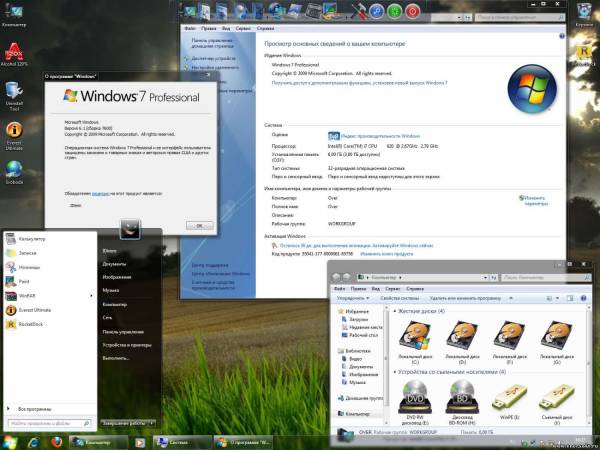Select Local Disk (G:) in Computer window
The height and width of the screenshot is (450, 600).
pos(557,342)
